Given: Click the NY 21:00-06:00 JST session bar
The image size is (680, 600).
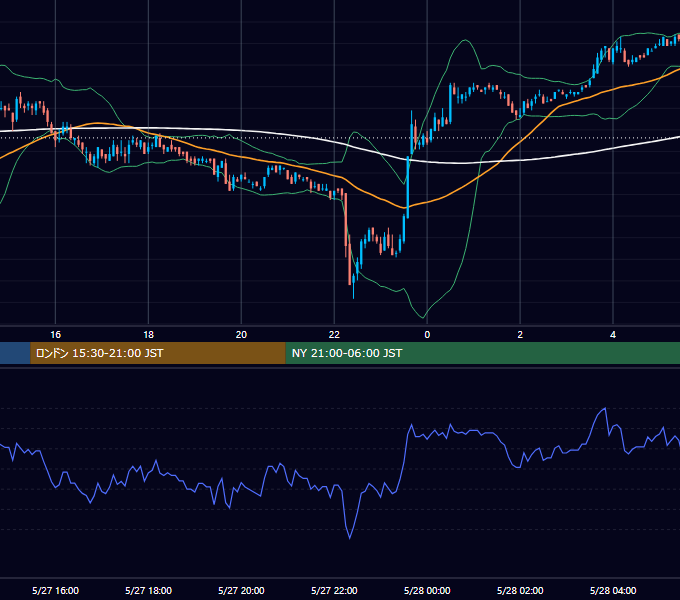Looking at the screenshot, I should (x=483, y=353).
